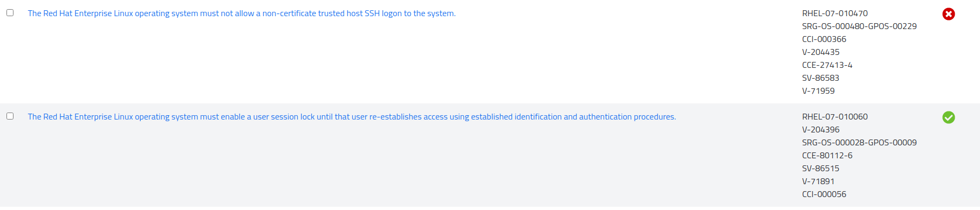Tick the checkbox for the SSH logon rule
This screenshot has height=210, width=980.
tap(10, 12)
